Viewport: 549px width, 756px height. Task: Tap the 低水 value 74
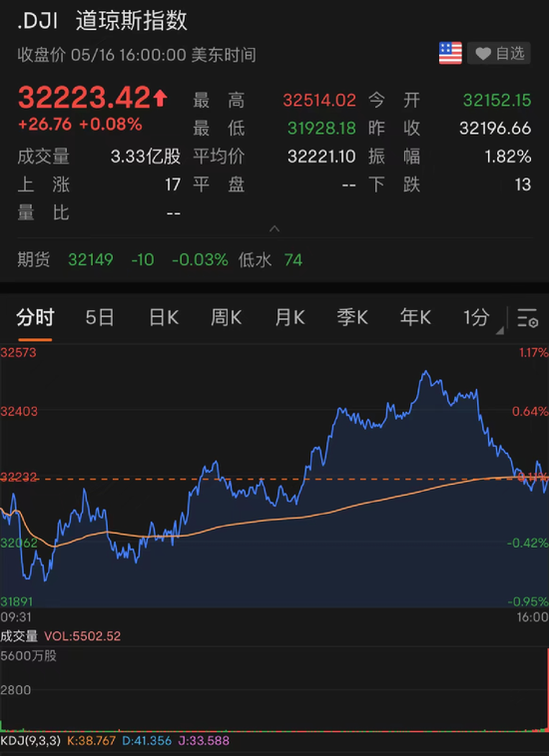(293, 260)
